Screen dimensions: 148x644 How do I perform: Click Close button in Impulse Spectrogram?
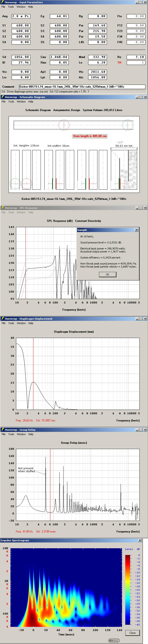click(132, 632)
